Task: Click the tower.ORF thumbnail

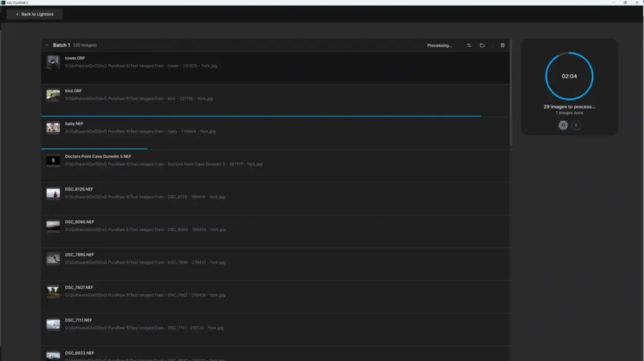Action: pos(53,62)
